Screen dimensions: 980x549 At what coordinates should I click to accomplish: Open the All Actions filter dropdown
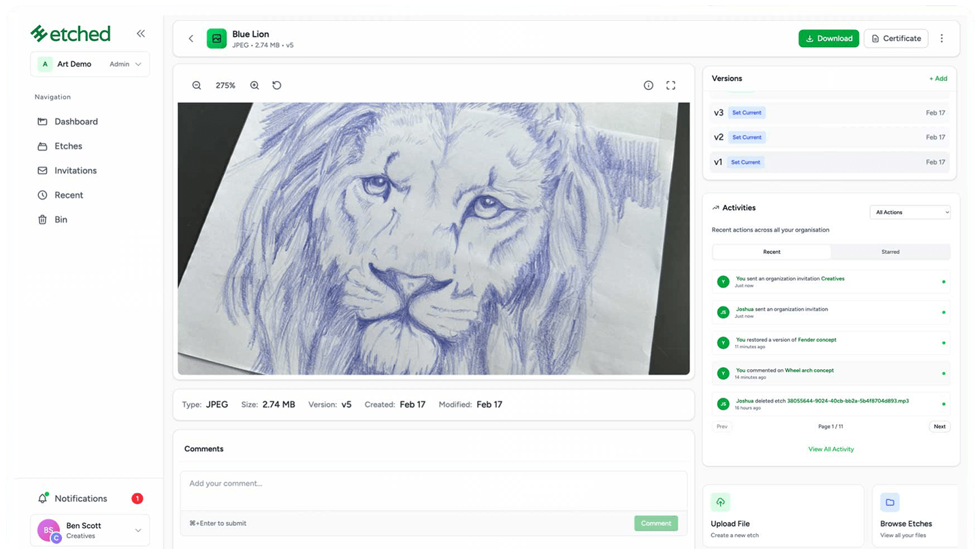(x=910, y=213)
